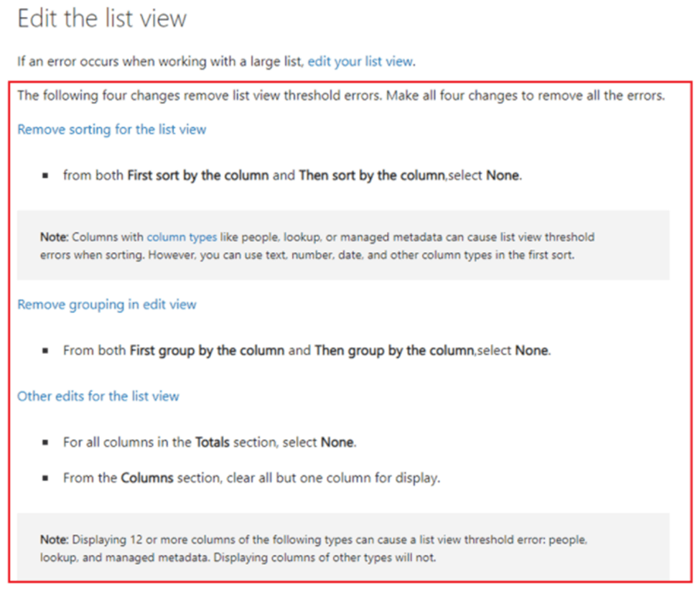Image resolution: width=700 pixels, height=591 pixels.
Task: Click the bold 'First group by the column' text
Action: click(207, 350)
